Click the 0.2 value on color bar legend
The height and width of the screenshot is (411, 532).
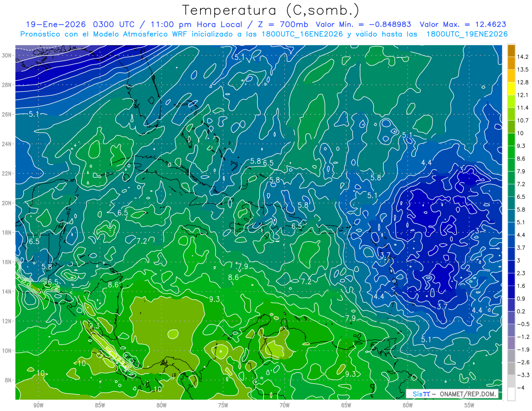(522, 312)
